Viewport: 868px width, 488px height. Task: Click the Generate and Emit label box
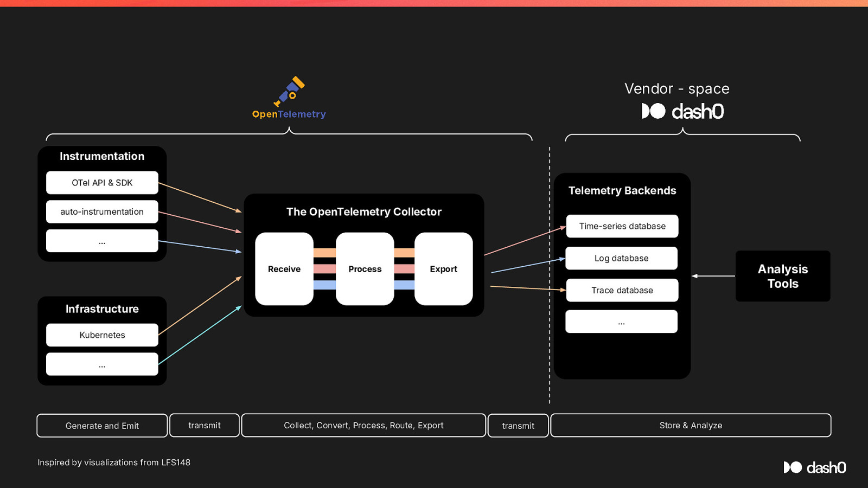(x=102, y=426)
